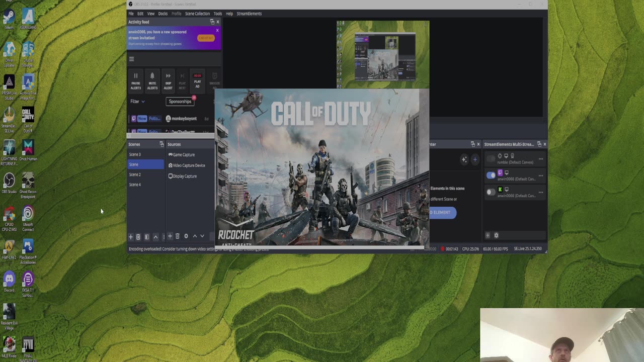This screenshot has height=362, width=644.
Task: Click the plus icon in Overlay panel
Action: (x=474, y=160)
